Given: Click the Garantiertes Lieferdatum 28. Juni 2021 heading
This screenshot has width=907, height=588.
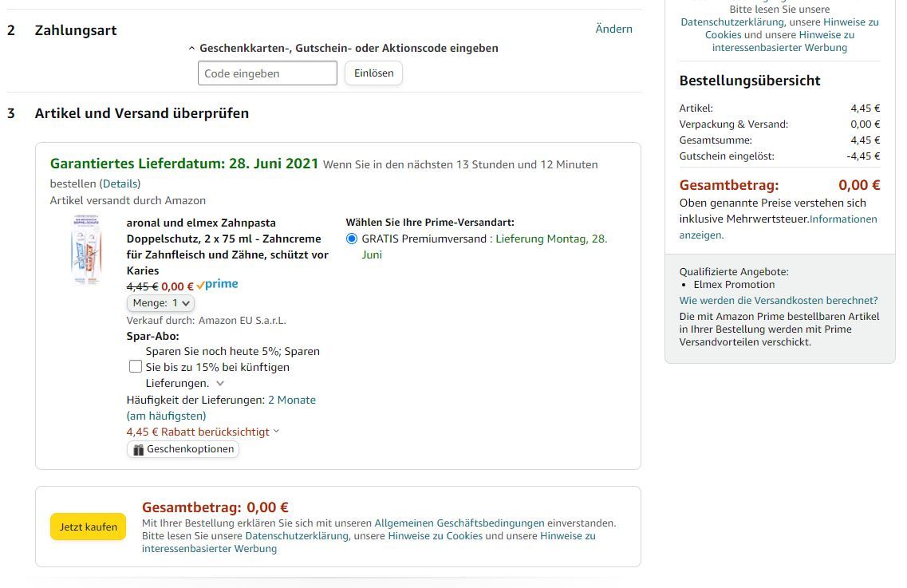Looking at the screenshot, I should point(184,164).
